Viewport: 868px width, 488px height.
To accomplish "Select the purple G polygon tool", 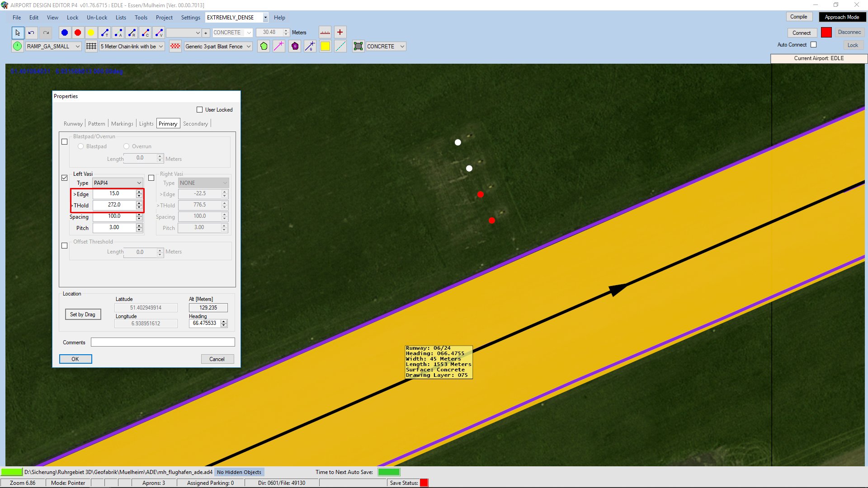I will pyautogui.click(x=295, y=46).
